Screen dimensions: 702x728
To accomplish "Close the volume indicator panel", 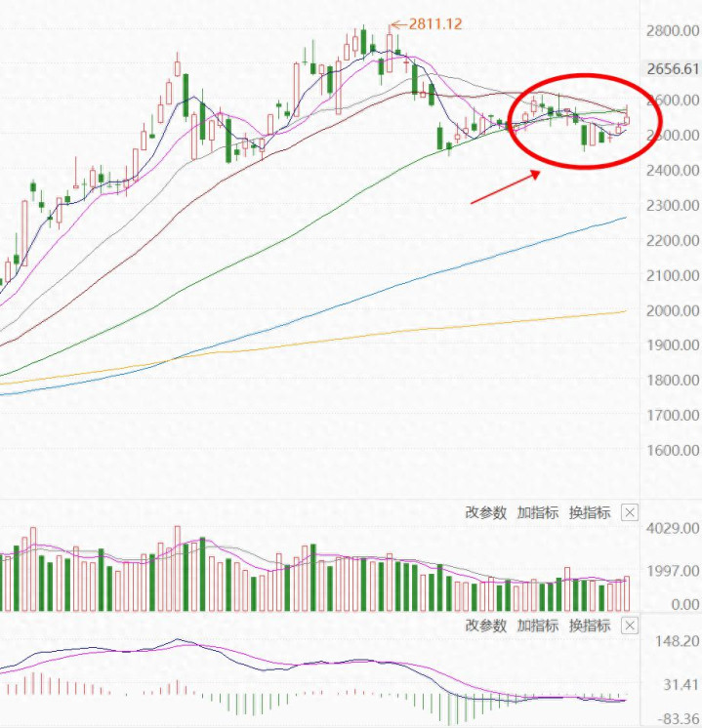I will (630, 513).
